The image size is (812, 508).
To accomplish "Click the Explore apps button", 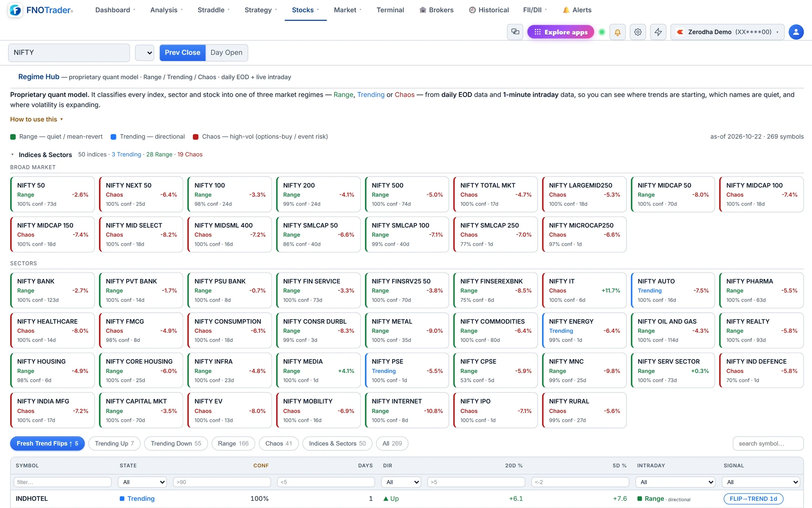I will pyautogui.click(x=560, y=32).
